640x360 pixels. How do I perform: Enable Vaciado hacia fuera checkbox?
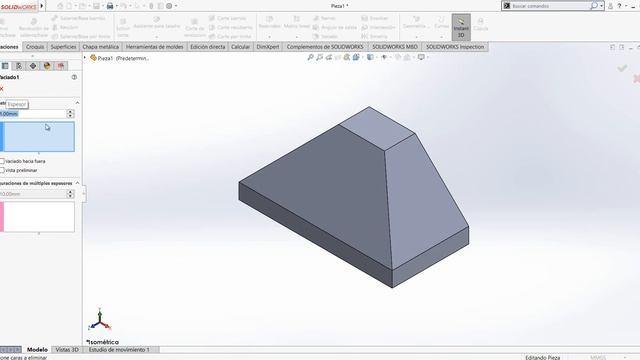[2, 161]
